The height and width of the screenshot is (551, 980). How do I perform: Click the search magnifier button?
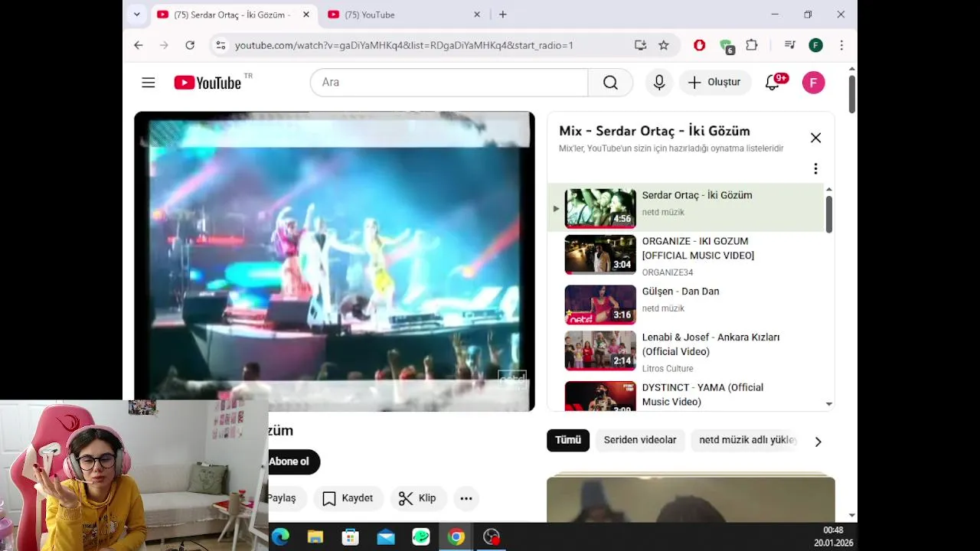click(610, 83)
